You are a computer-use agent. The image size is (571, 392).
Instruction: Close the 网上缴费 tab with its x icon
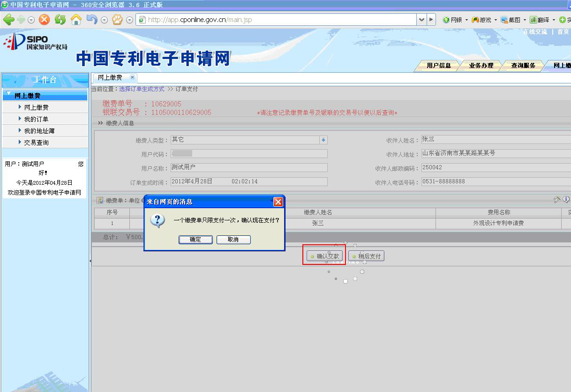pyautogui.click(x=132, y=77)
